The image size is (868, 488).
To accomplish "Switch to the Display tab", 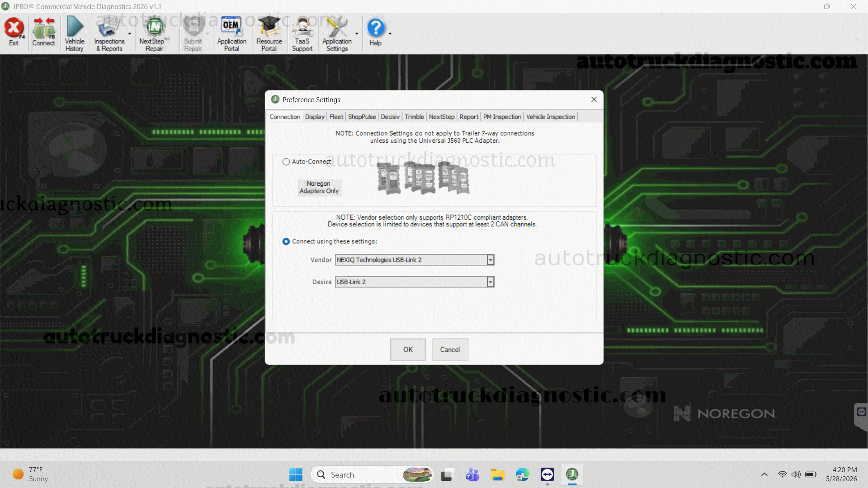I will (315, 117).
